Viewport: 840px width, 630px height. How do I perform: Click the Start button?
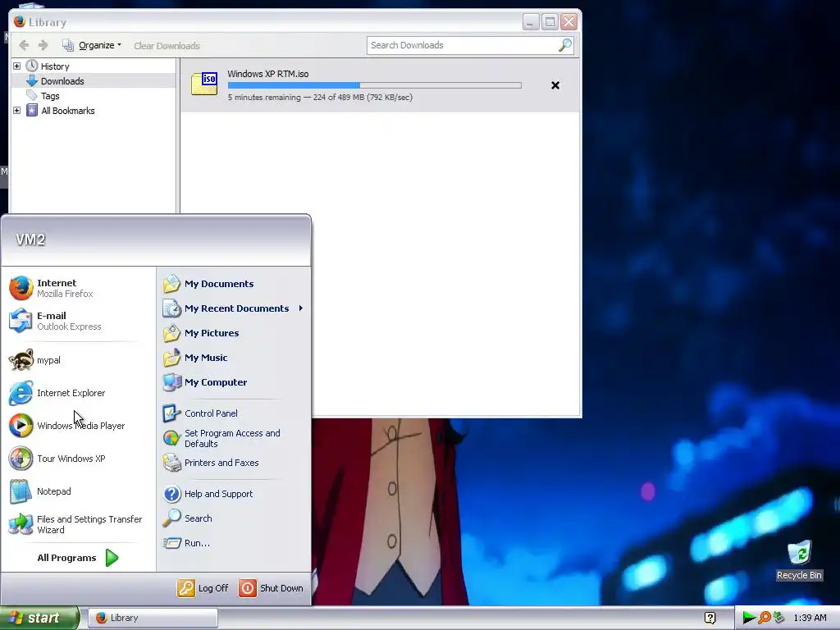tap(39, 618)
